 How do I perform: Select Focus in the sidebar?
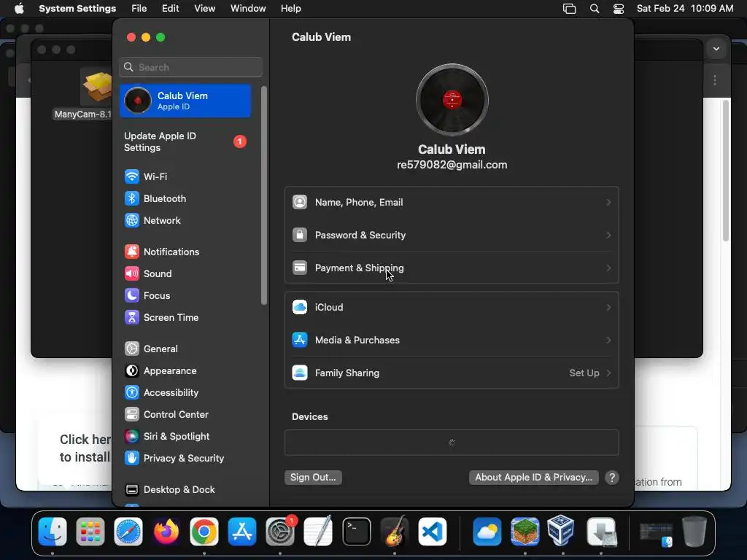point(147,296)
